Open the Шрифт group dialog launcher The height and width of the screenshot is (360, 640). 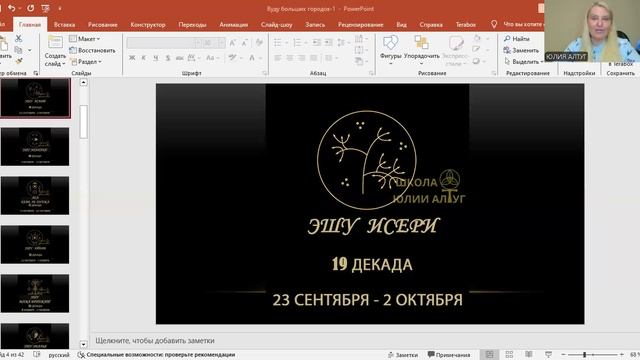pos(264,73)
